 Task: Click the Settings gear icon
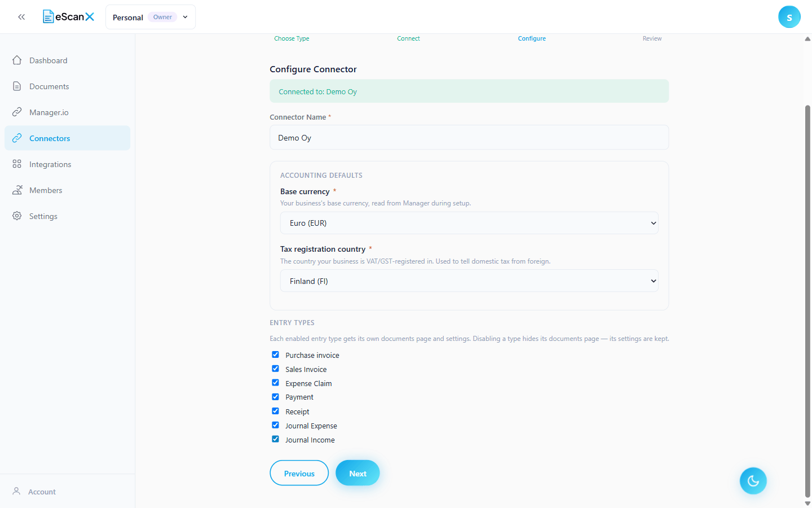(x=17, y=216)
